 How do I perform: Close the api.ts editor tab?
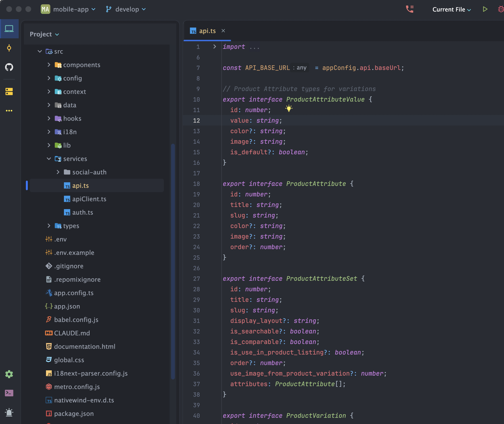click(x=223, y=31)
